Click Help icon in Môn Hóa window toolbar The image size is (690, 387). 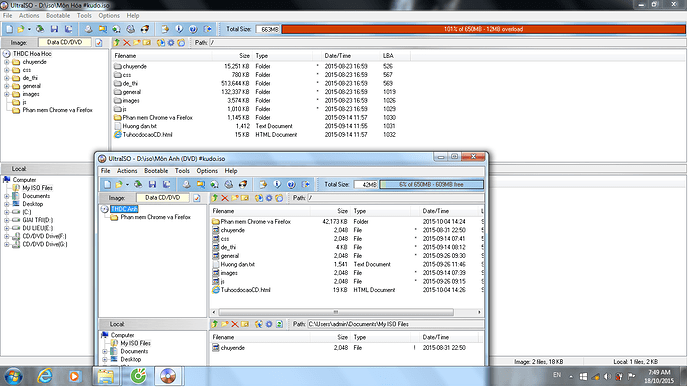(x=193, y=29)
